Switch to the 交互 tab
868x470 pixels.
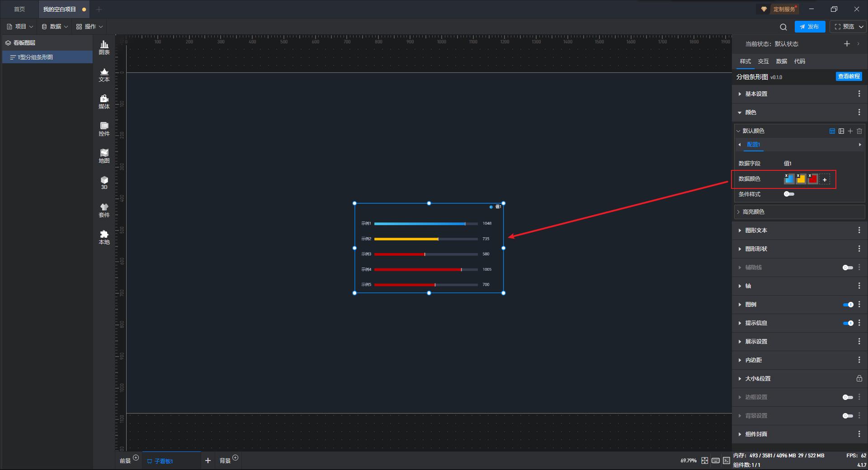point(764,61)
